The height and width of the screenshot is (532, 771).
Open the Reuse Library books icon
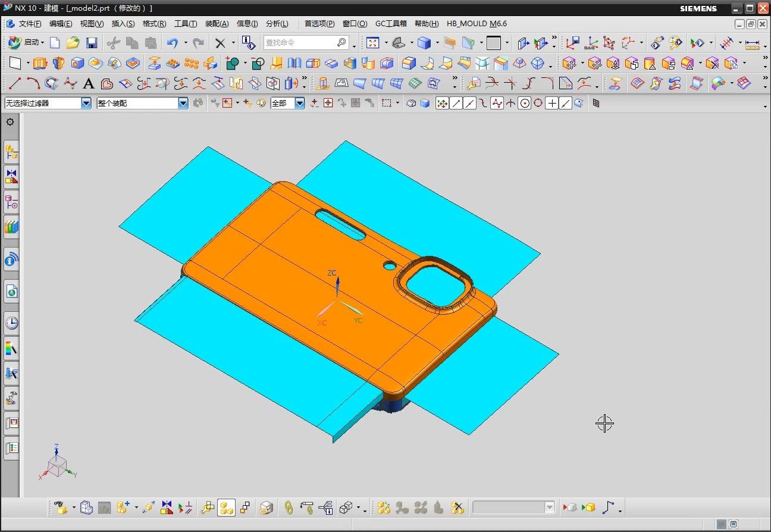11,227
